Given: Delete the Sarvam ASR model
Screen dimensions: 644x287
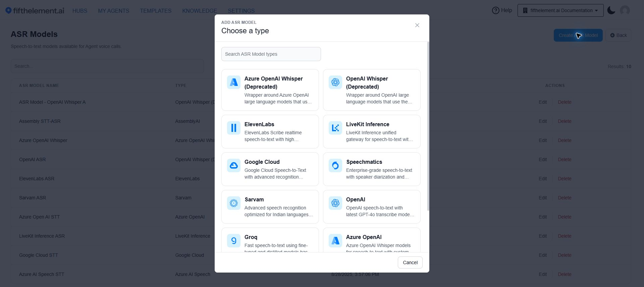Looking at the screenshot, I should pyautogui.click(x=565, y=198).
